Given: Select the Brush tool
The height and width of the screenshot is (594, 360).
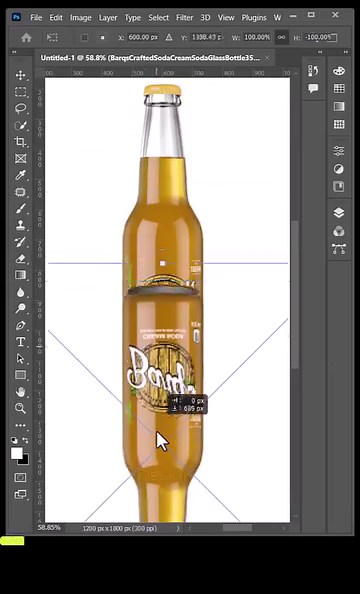Looking at the screenshot, I should pyautogui.click(x=20, y=208).
